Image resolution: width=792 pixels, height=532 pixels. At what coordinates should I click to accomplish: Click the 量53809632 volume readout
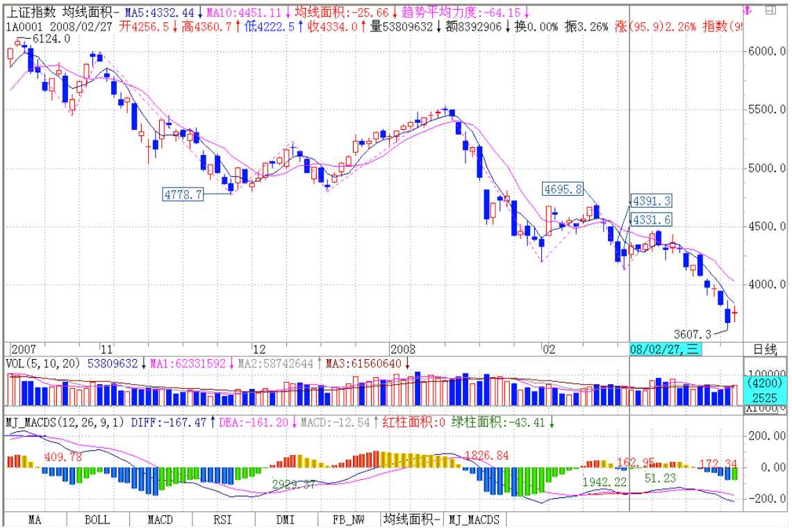tap(401, 27)
